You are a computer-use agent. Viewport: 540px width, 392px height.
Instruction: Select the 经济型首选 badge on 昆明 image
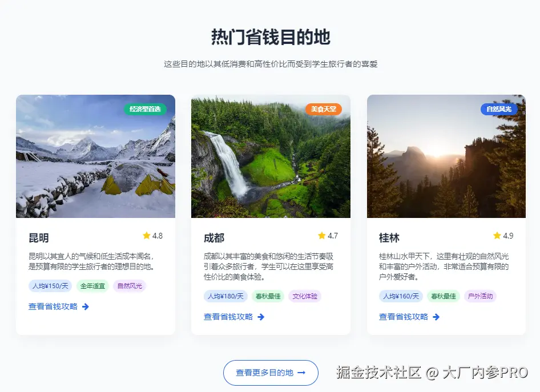click(146, 109)
